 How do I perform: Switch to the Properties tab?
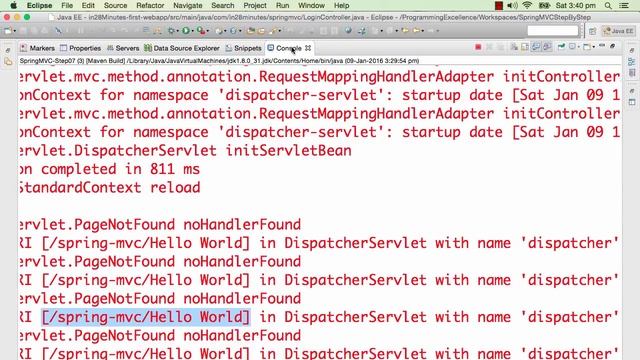tap(80, 48)
